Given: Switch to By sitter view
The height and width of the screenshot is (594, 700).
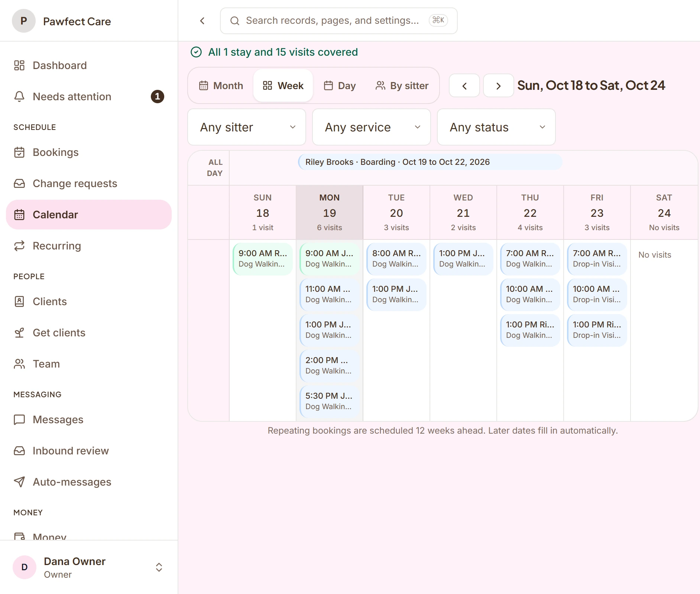Looking at the screenshot, I should coord(402,86).
